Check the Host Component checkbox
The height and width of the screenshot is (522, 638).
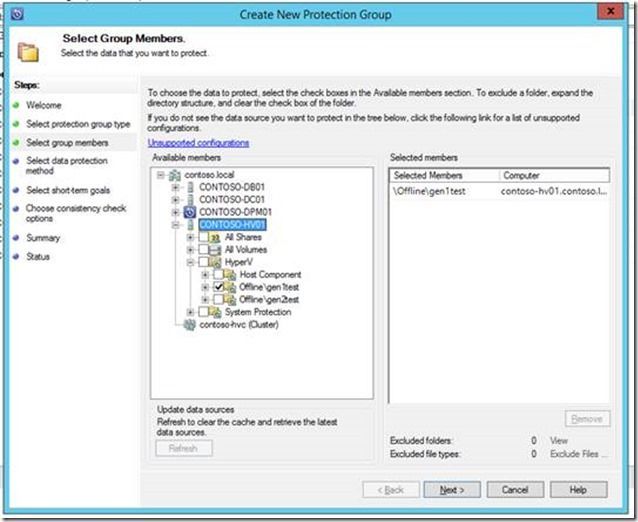(218, 275)
